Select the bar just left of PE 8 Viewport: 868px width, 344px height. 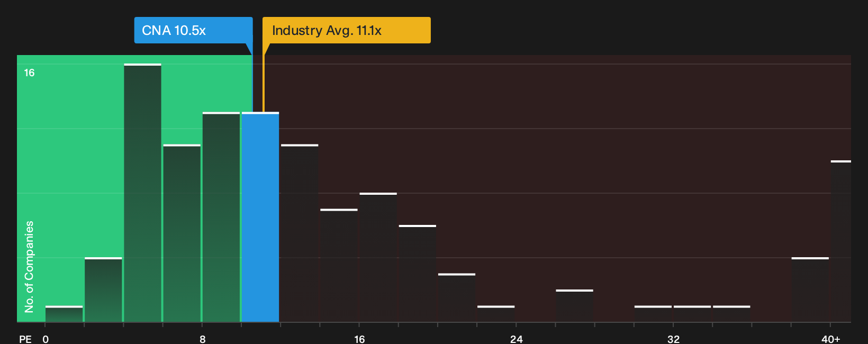[182, 233]
